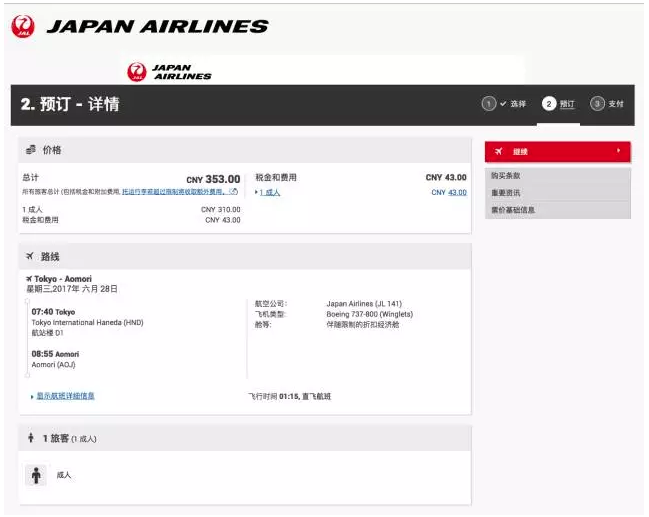The image size is (649, 517).
Task: Click the airplane icon beside 路线 heading
Action: pos(31,257)
